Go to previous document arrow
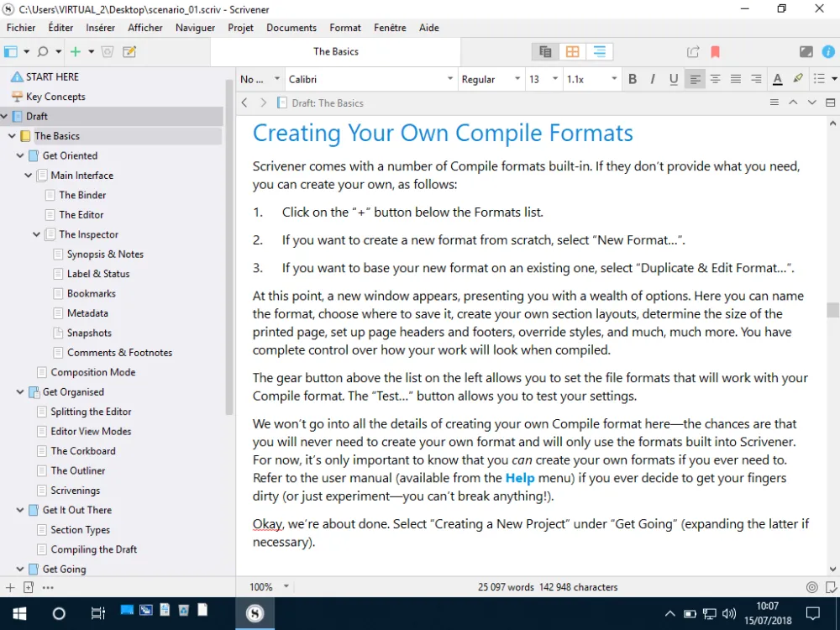This screenshot has width=840, height=630. point(793,102)
